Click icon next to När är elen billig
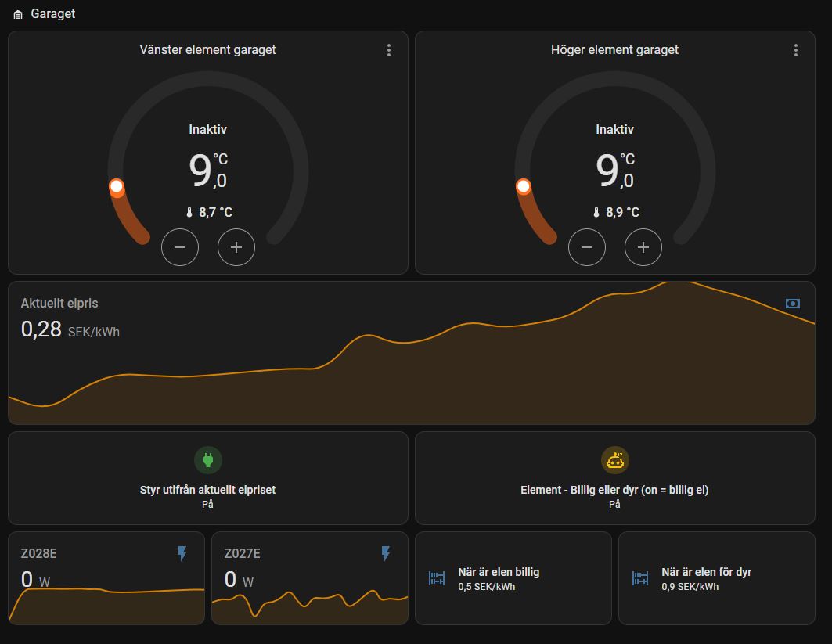 click(437, 578)
